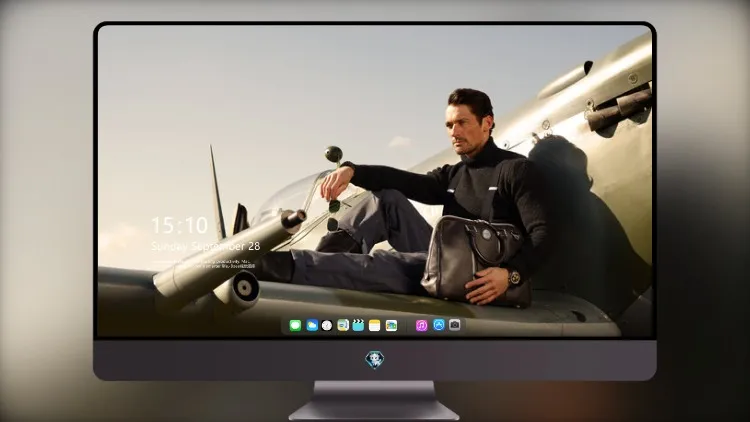Click the mascot logo on the monitor chin
Viewport: 750px width, 422px height.
point(375,360)
